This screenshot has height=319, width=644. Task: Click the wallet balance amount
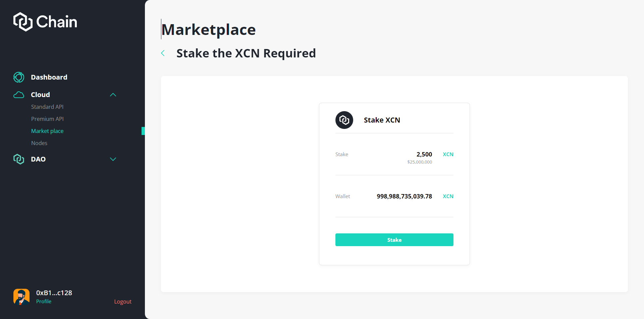tap(404, 196)
